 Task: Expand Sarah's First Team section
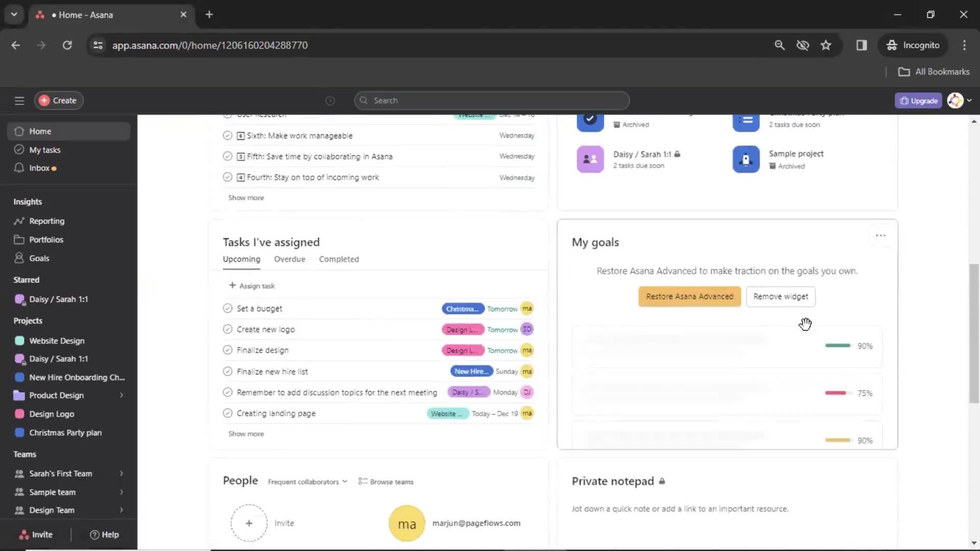click(120, 473)
